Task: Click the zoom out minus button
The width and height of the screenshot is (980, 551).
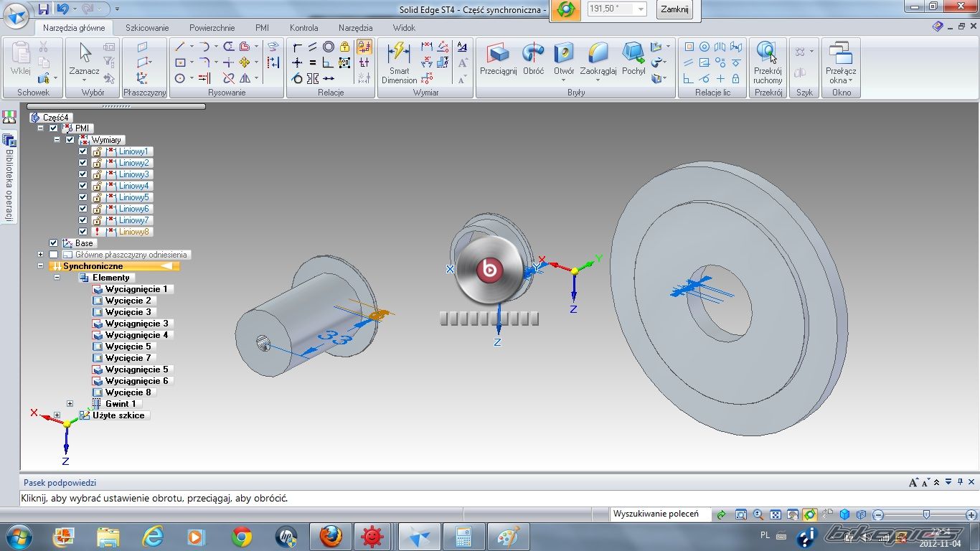Action: tap(877, 514)
